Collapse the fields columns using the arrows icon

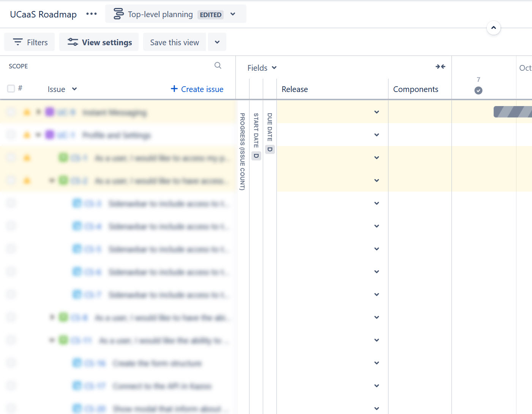click(x=440, y=67)
